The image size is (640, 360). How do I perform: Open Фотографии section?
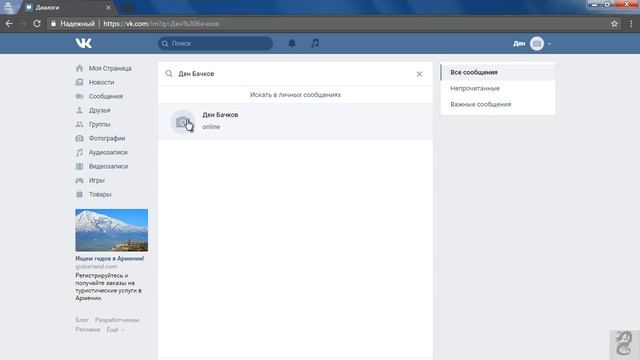(x=107, y=138)
